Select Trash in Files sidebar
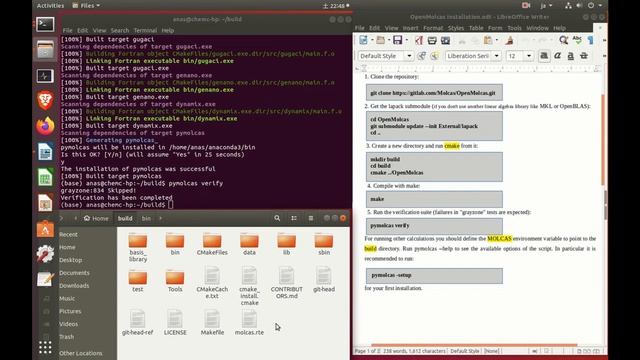The image size is (640, 360). click(67, 337)
